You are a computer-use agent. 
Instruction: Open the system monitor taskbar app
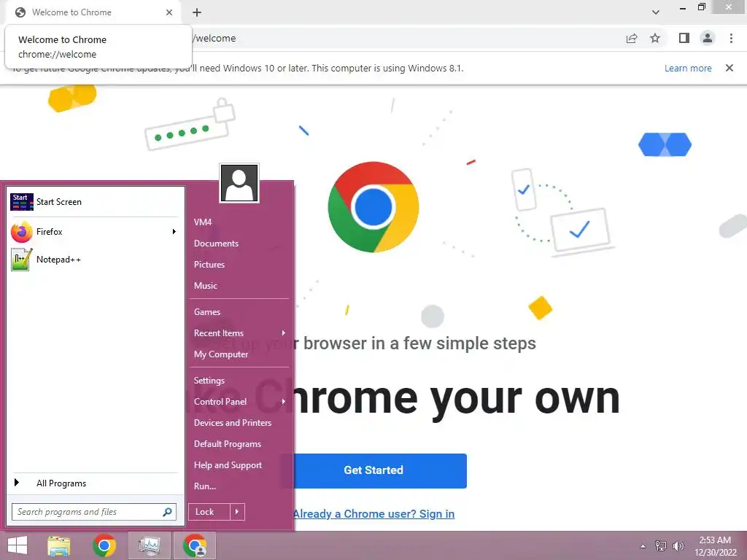coord(149,545)
